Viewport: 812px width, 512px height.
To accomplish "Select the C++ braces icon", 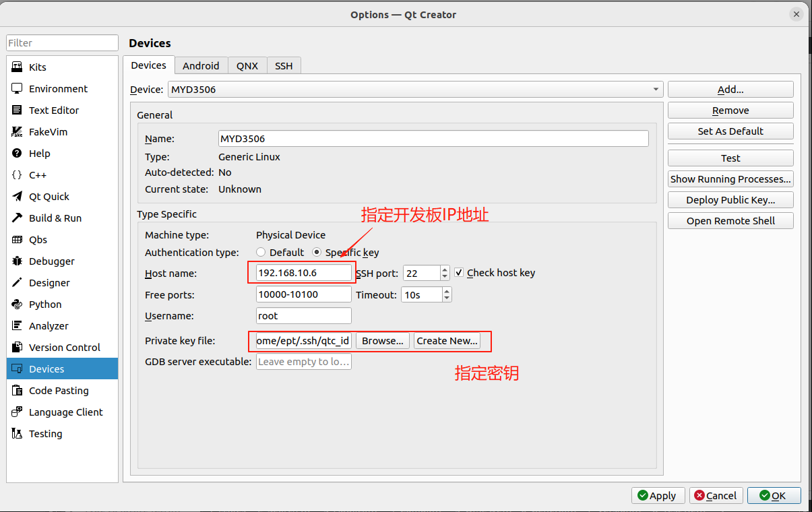I will click(17, 175).
